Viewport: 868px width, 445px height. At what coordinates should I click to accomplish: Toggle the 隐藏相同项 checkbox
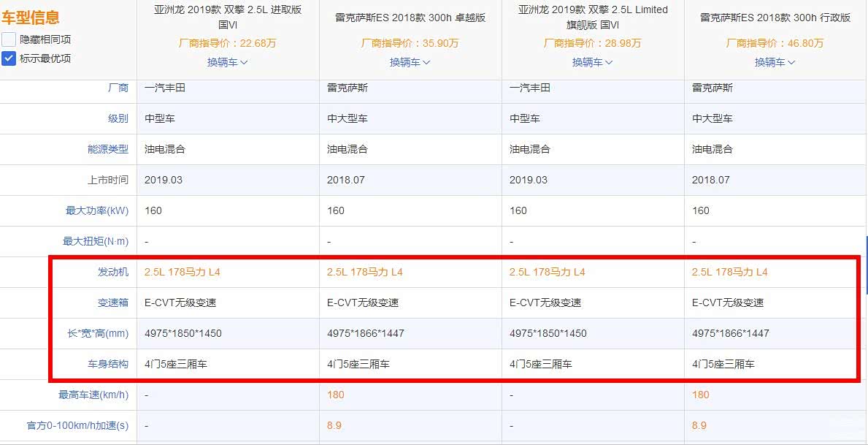click(9, 39)
